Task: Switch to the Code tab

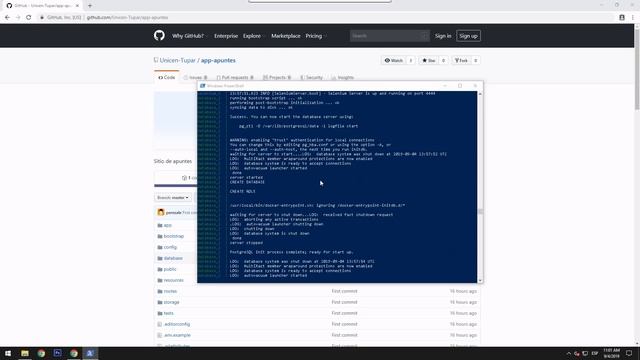Action: click(167, 77)
